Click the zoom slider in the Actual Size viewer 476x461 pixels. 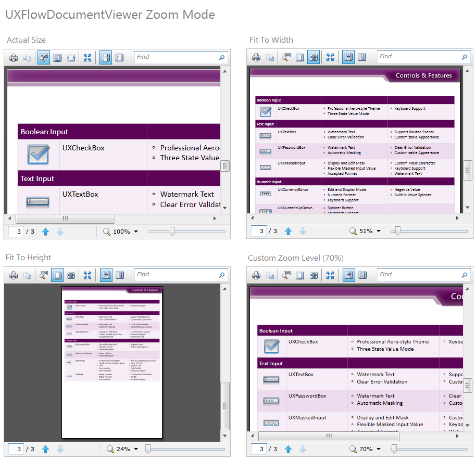(x=186, y=232)
